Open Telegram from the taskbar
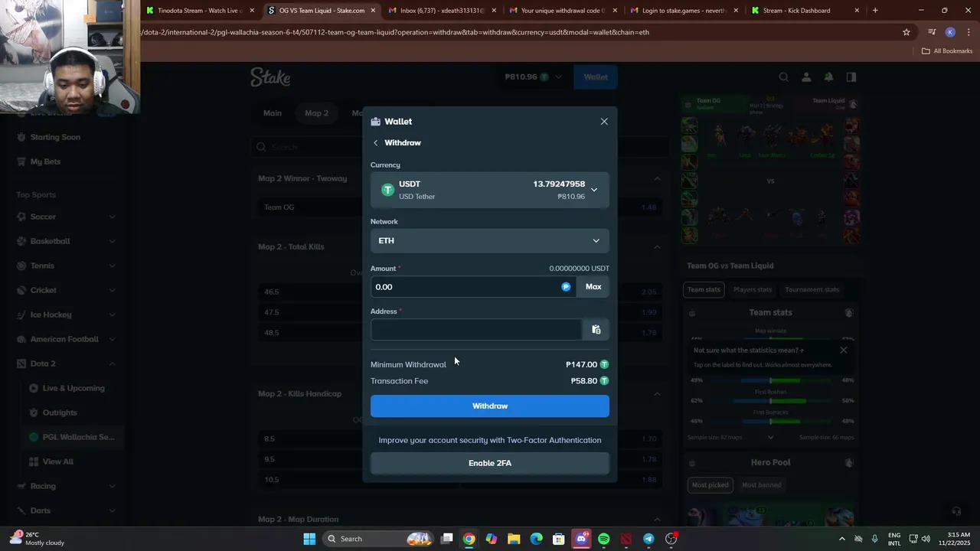The image size is (980, 551). (648, 539)
